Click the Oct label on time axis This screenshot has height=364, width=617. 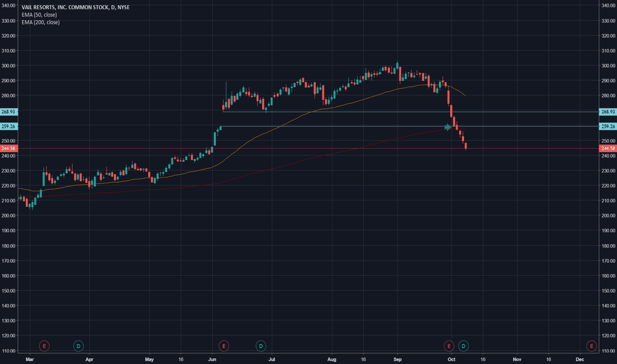(x=451, y=359)
